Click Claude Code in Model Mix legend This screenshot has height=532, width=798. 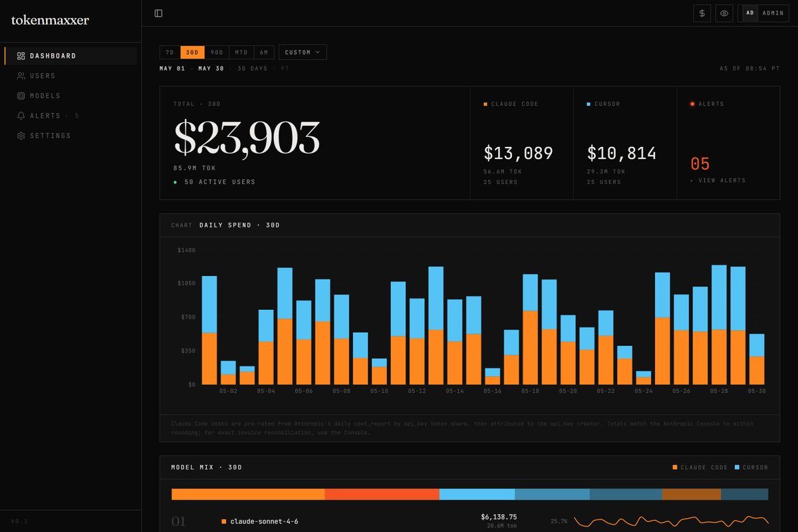click(700, 467)
